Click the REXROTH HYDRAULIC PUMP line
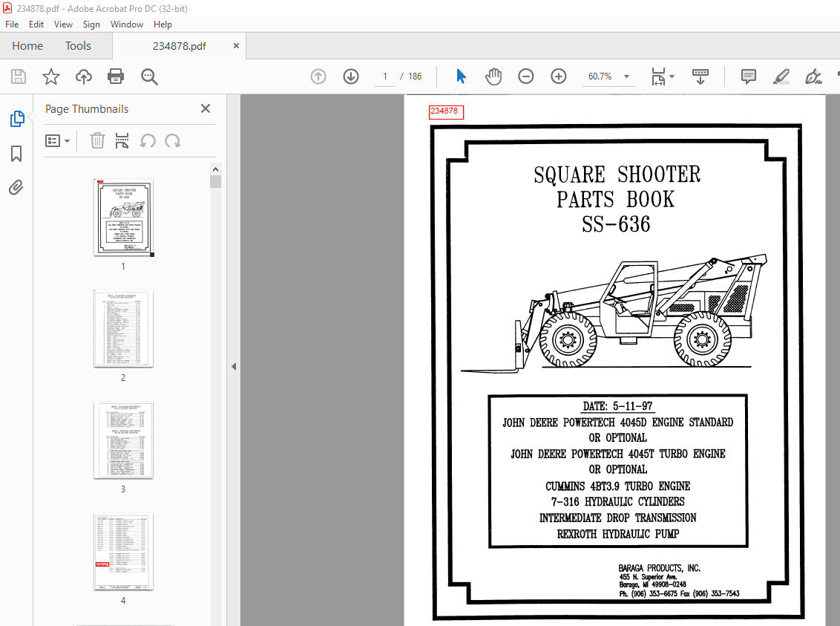 pos(617,534)
